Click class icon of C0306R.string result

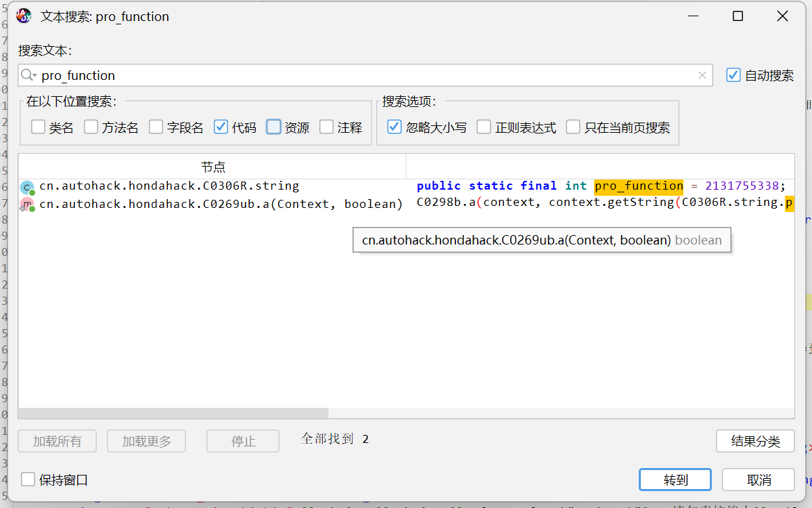[x=27, y=187]
